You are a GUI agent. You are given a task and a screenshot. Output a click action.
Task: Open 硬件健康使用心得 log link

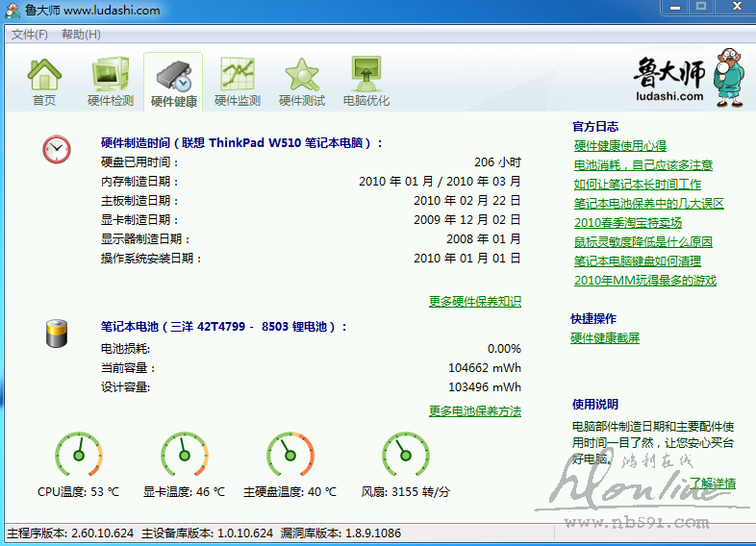619,146
